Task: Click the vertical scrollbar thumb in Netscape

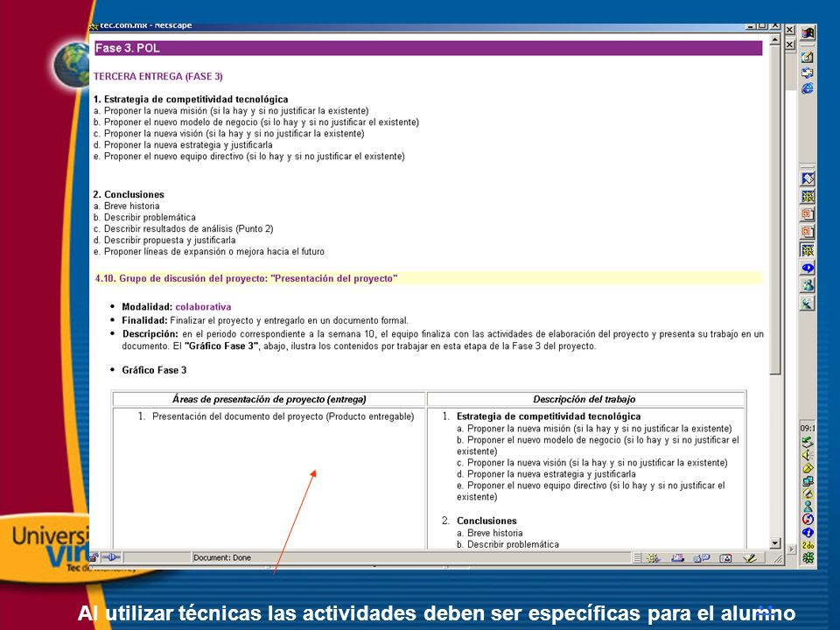Action: click(775, 210)
